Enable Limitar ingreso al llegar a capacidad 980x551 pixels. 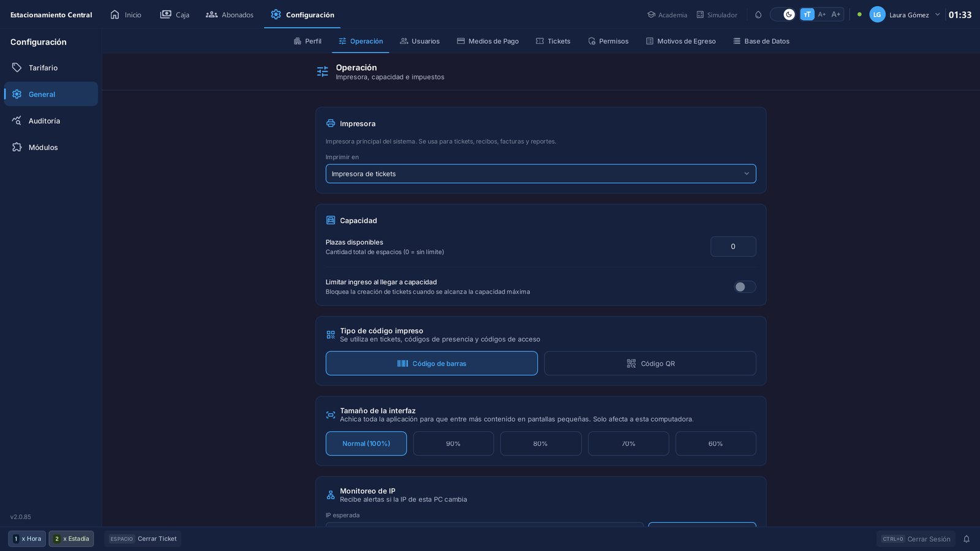745,287
